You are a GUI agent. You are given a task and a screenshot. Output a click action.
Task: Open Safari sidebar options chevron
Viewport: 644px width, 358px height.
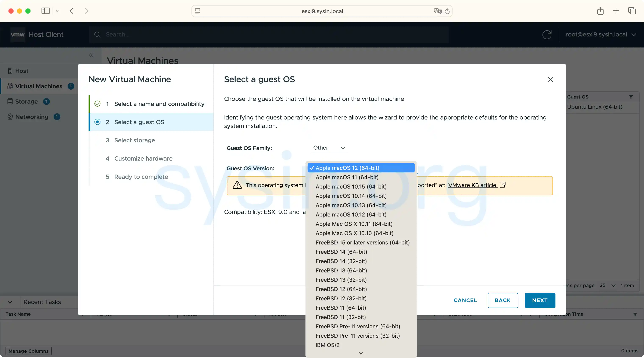[57, 11]
